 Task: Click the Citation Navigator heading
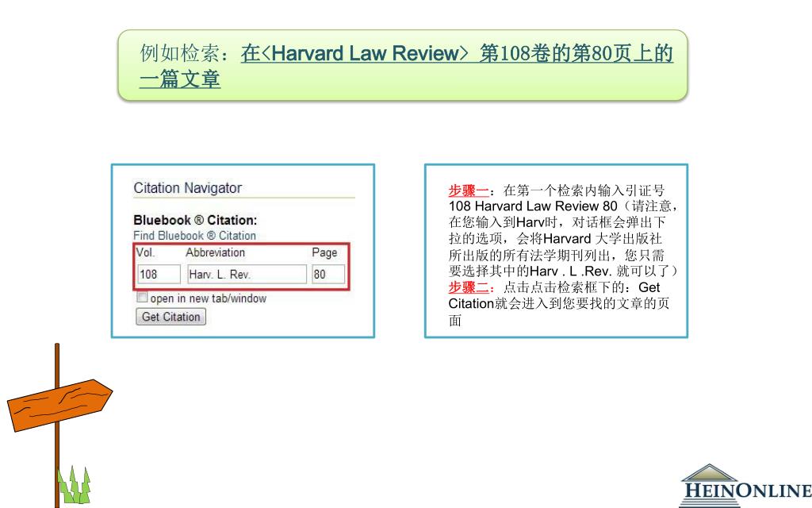(187, 188)
